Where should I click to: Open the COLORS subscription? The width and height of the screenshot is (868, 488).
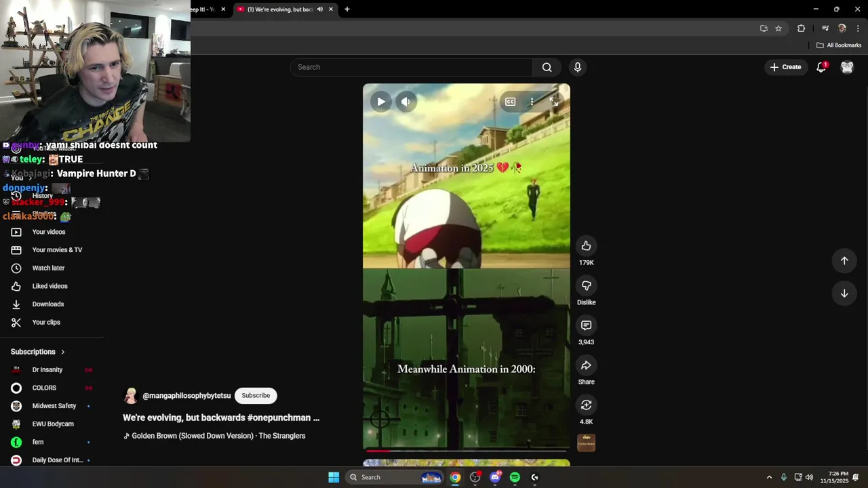[44, 388]
